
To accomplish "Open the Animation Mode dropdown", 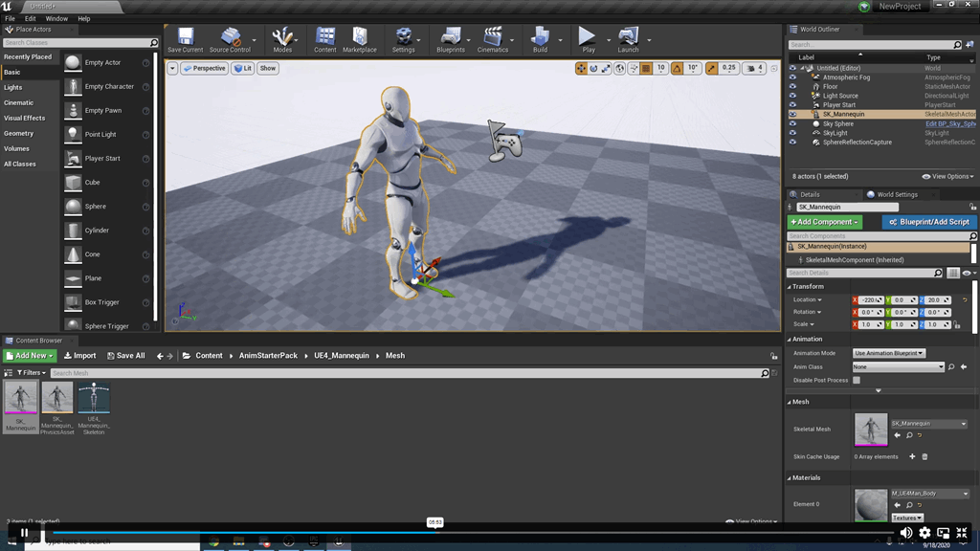I will click(889, 353).
